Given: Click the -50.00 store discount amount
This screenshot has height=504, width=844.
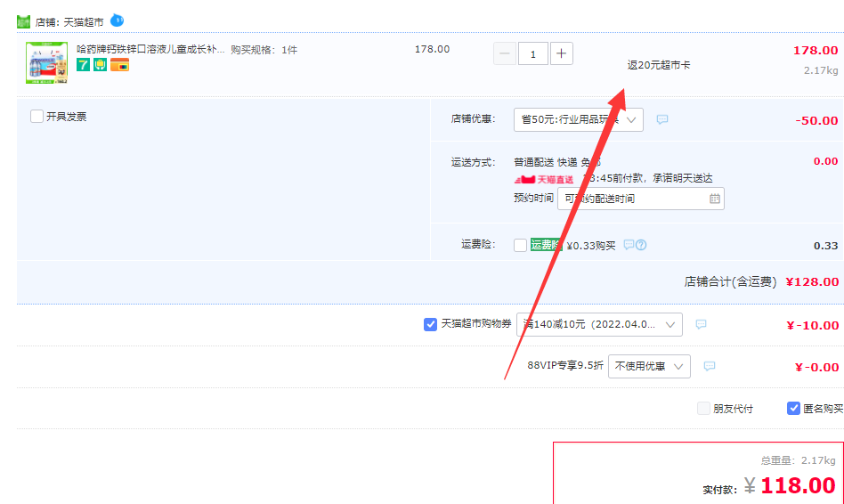Looking at the screenshot, I should (816, 120).
